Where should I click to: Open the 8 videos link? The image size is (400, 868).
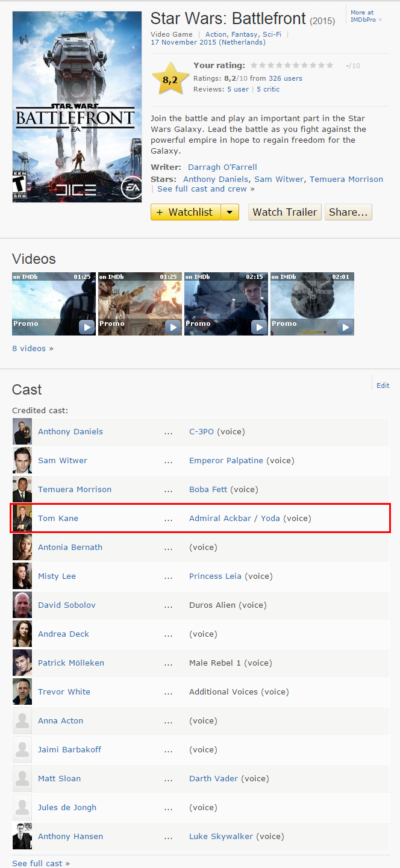[33, 348]
